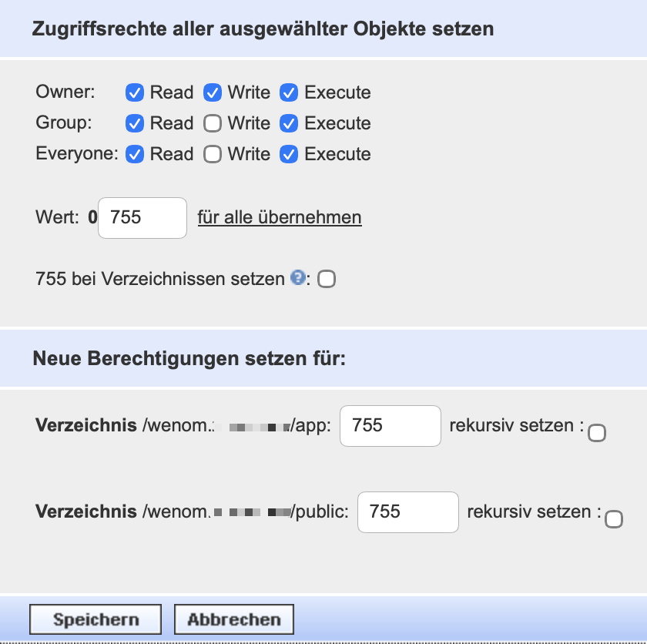Uncheck Read permission for Owner
Viewport: 647px width, 644px height.
135,92
